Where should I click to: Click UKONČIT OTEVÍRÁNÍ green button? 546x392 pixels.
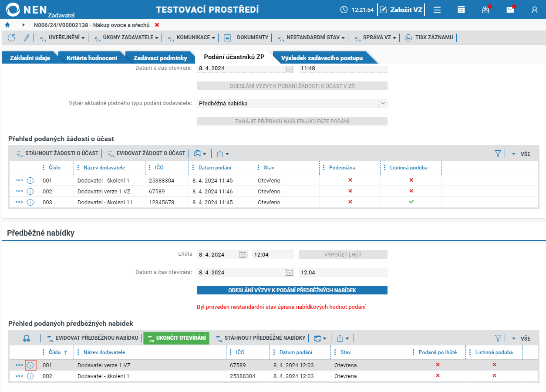click(x=176, y=338)
